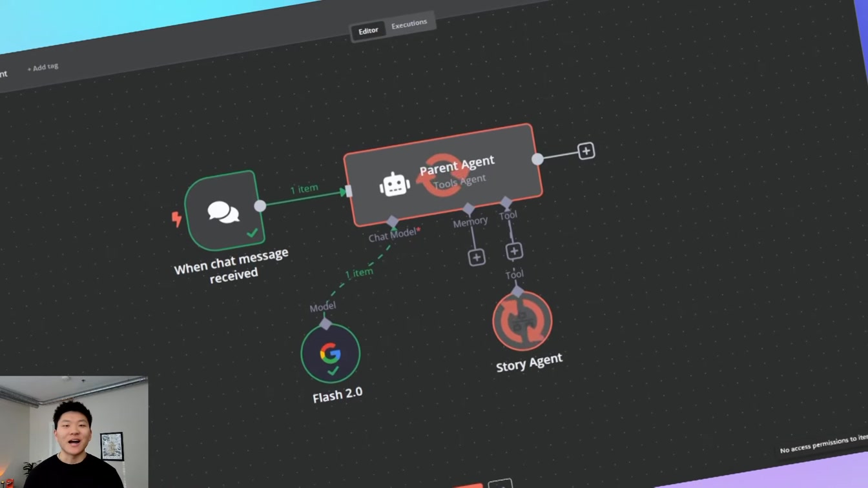The width and height of the screenshot is (868, 488).
Task: Click the Add tag link
Action: [x=43, y=67]
